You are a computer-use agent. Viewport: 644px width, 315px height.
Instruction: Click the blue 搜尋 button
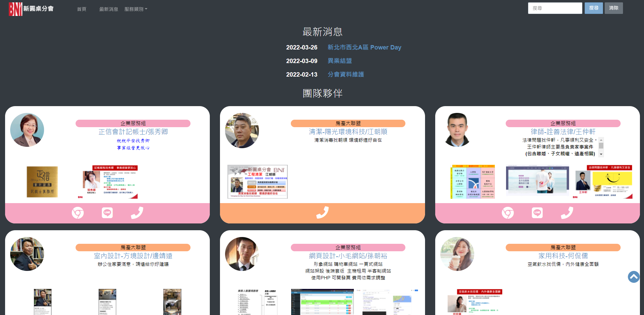[x=593, y=8]
